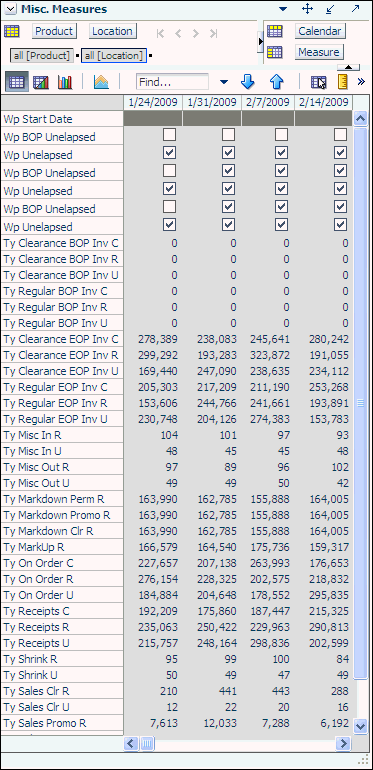Toggle third Wp Unelapsed checkbox for 2/7/2009
The image size is (373, 770).
281,224
